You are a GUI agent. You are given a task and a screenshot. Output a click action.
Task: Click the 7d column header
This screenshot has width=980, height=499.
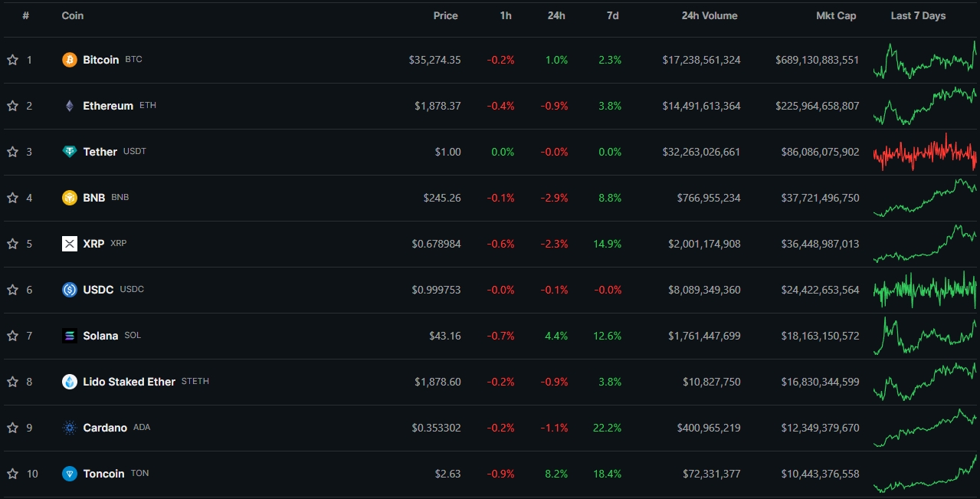tap(612, 15)
